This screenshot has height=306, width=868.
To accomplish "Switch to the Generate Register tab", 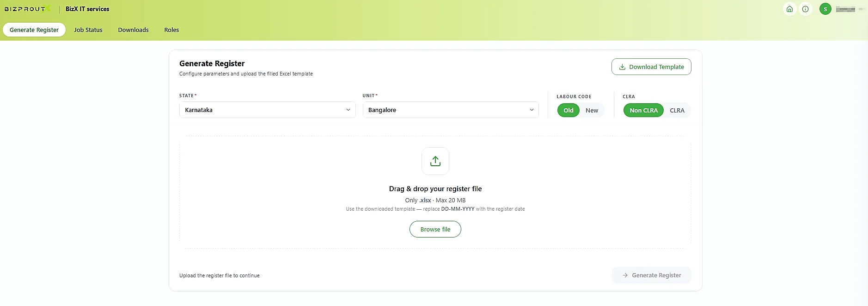I will click(34, 30).
